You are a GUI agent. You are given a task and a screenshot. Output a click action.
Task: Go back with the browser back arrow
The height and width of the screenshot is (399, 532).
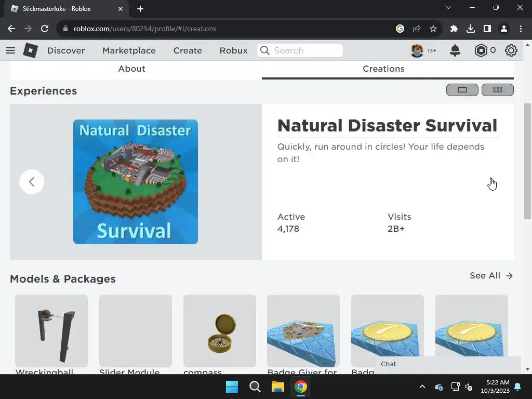[x=11, y=29]
